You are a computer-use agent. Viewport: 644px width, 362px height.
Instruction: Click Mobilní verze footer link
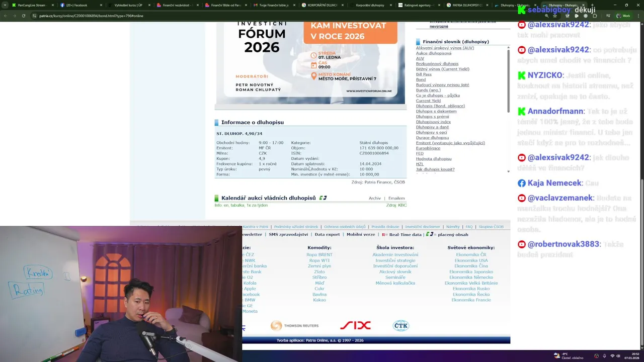click(x=361, y=234)
